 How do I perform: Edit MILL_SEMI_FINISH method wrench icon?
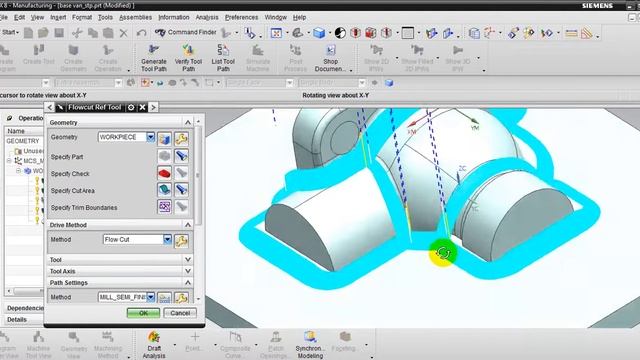(181, 298)
